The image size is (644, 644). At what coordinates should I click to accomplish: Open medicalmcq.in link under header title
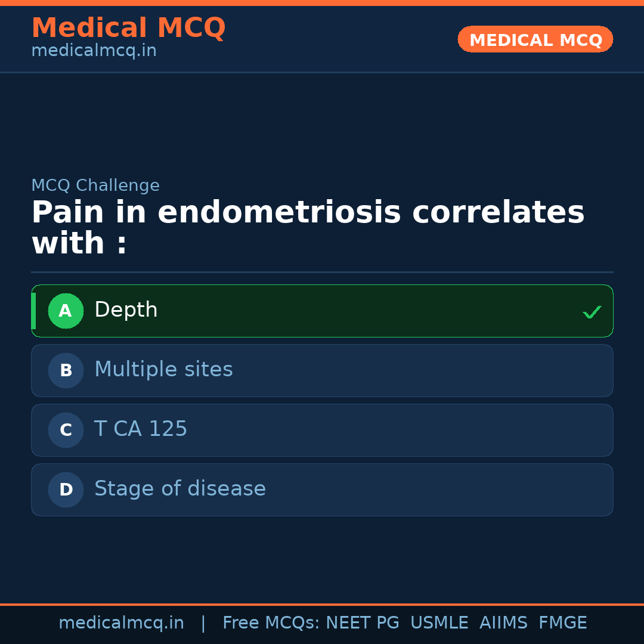coord(94,51)
